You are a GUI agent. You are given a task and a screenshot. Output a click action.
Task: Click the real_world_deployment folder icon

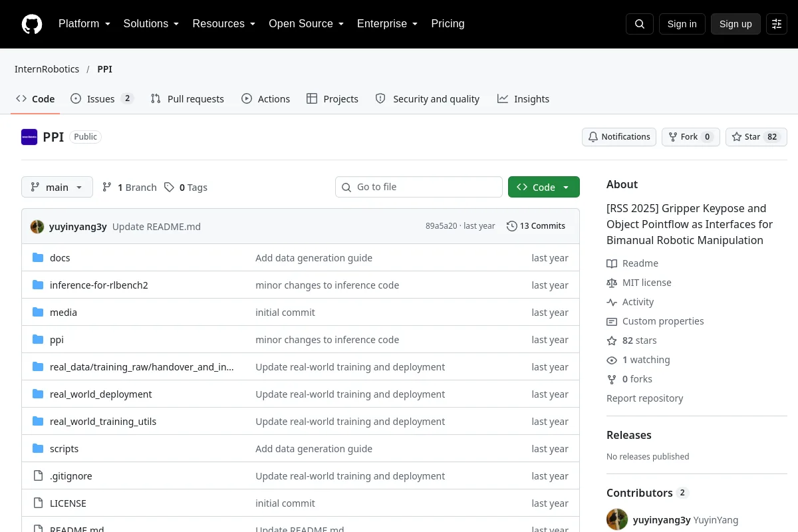(x=38, y=394)
